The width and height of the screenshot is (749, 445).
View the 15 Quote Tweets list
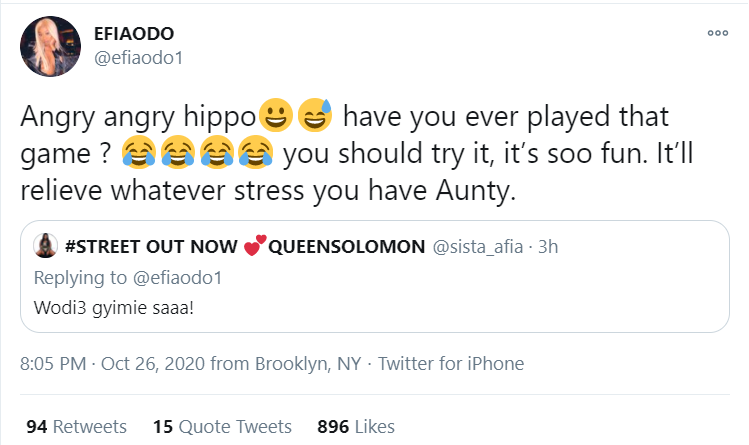pyautogui.click(x=222, y=427)
